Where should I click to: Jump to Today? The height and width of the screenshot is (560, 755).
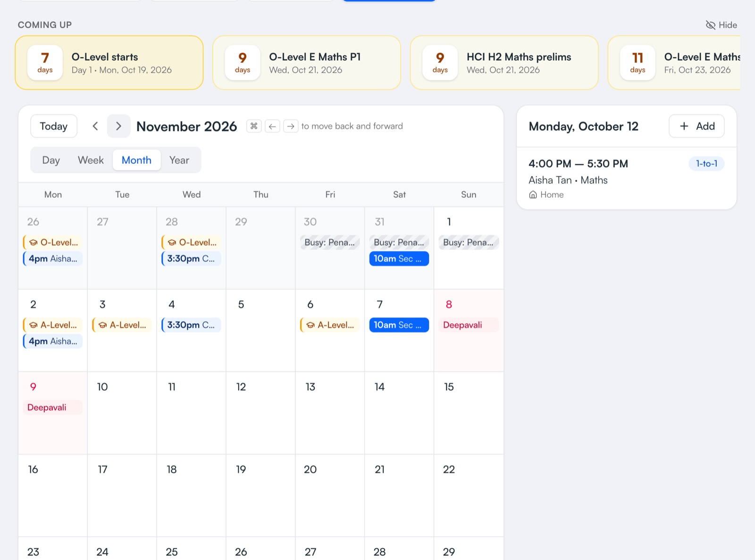(x=54, y=126)
